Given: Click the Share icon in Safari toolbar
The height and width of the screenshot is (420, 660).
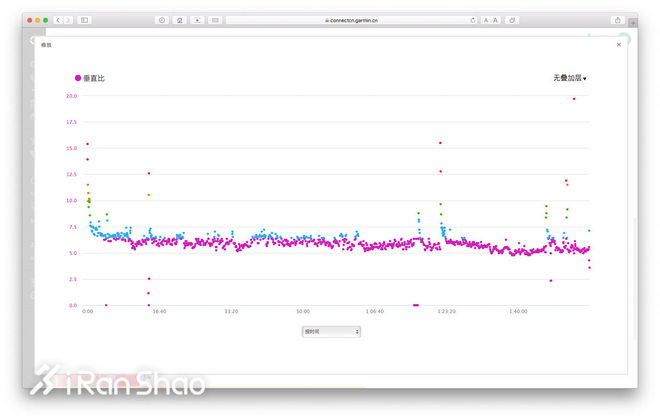Looking at the screenshot, I should pos(617,20).
